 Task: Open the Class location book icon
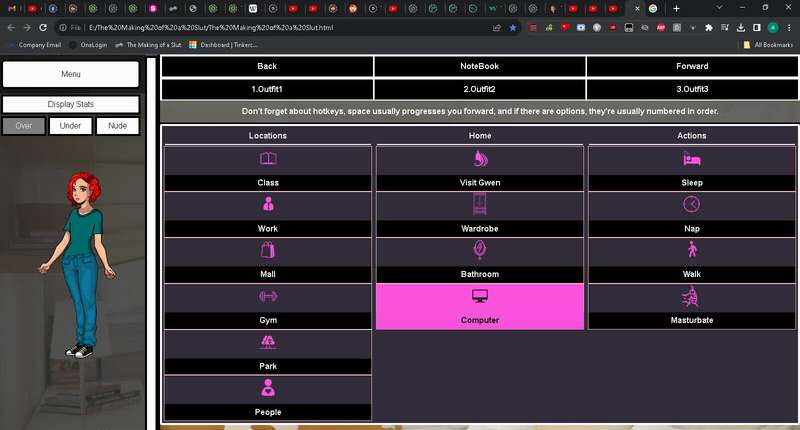[x=268, y=159]
